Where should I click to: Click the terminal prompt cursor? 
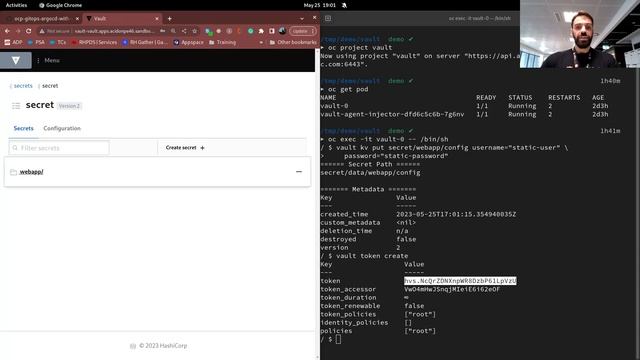click(x=338, y=339)
